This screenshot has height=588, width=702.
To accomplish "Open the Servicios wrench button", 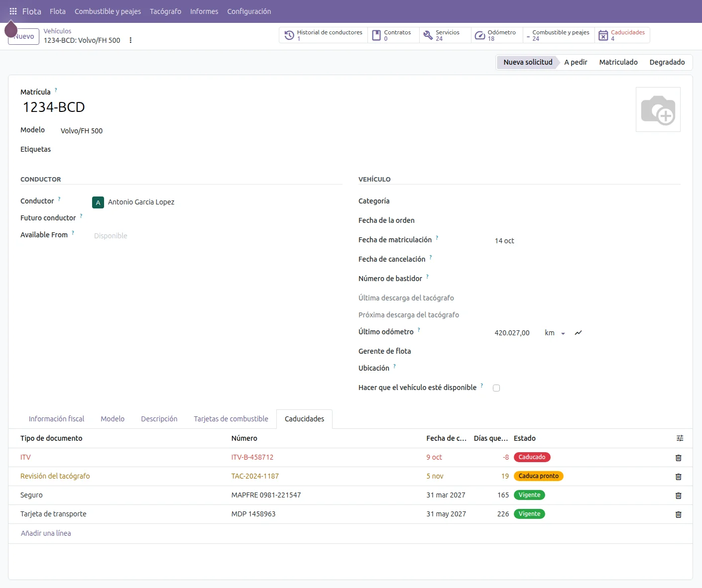I will (x=445, y=35).
